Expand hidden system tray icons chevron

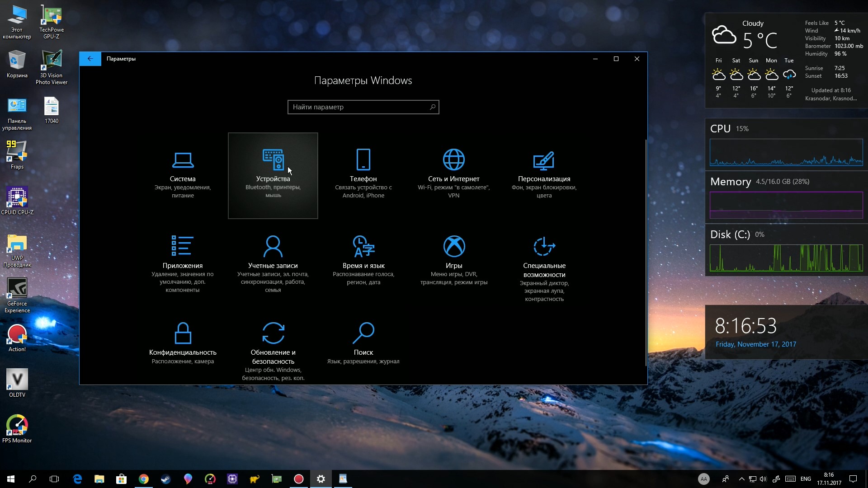pos(741,479)
